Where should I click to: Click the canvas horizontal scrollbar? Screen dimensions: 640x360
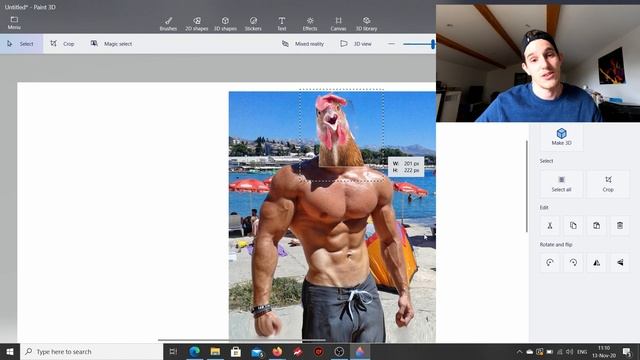(x=242, y=340)
